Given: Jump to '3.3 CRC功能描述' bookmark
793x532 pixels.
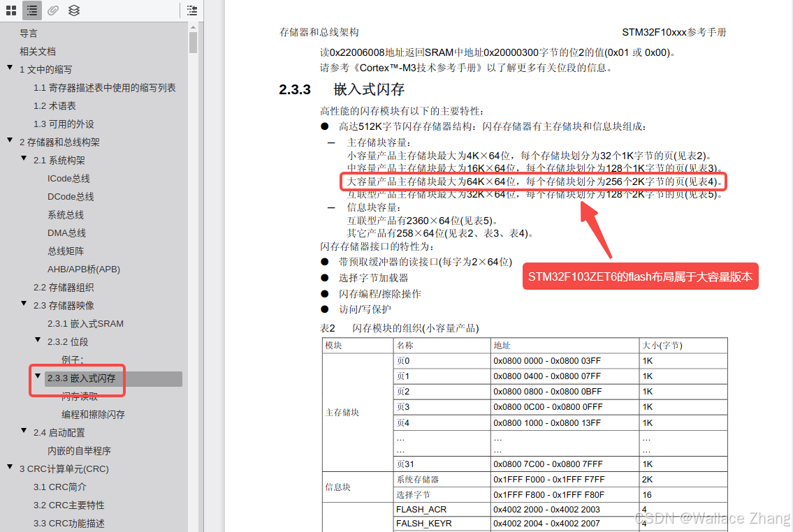Looking at the screenshot, I should click(x=68, y=524).
